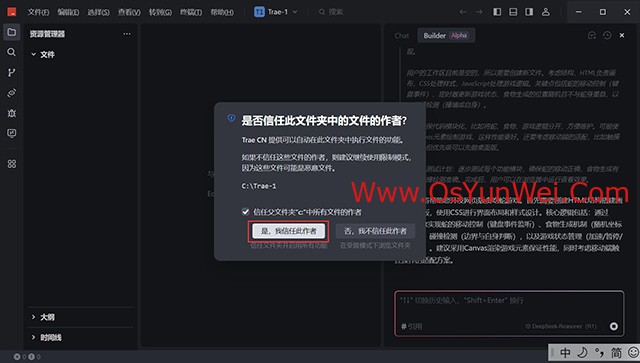
Task: Open chat history clock icon
Action: [x=607, y=36]
